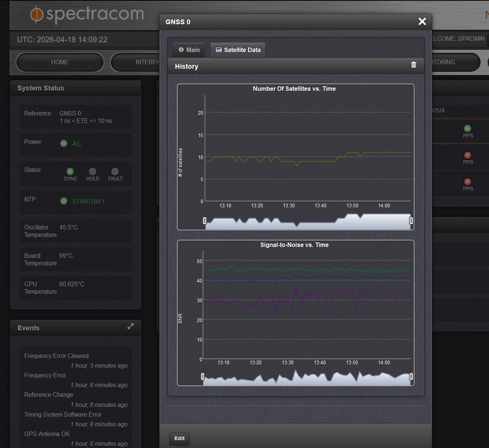This screenshot has width=489, height=448.
Task: Open the Frequency Error Cleared event
Action: click(56, 356)
